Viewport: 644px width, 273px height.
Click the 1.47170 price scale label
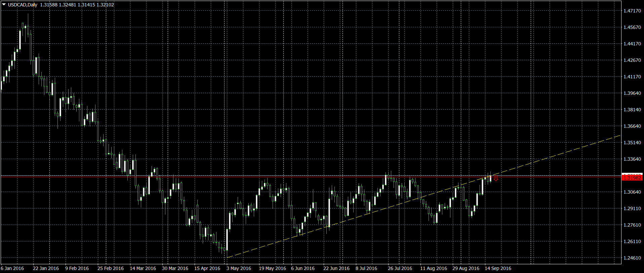click(x=632, y=11)
